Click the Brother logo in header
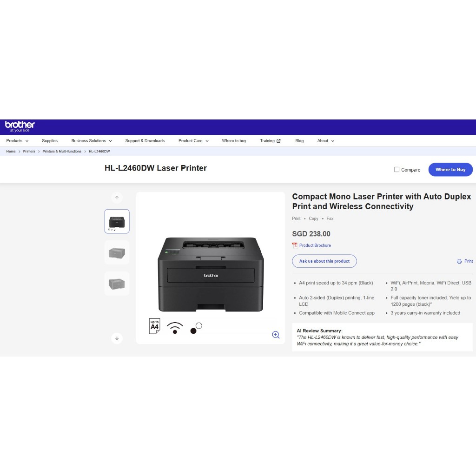Screen dimensions: 476x476 tap(20, 126)
